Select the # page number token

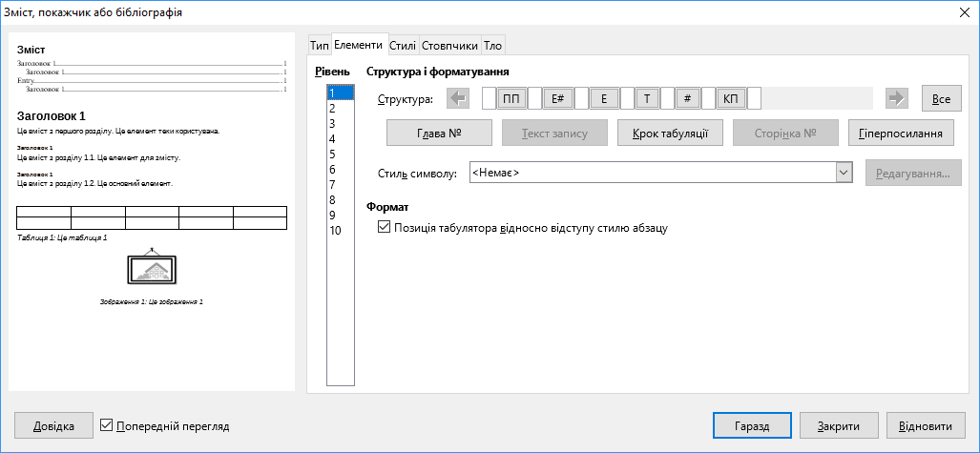click(x=688, y=99)
